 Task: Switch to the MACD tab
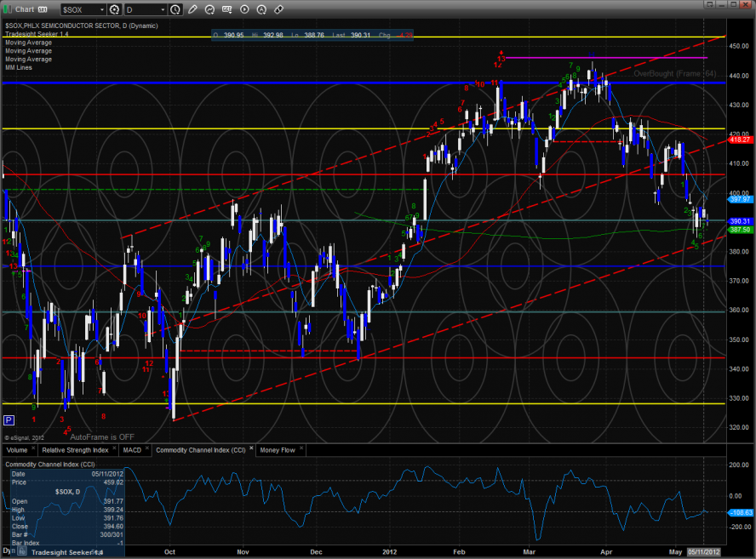point(131,449)
